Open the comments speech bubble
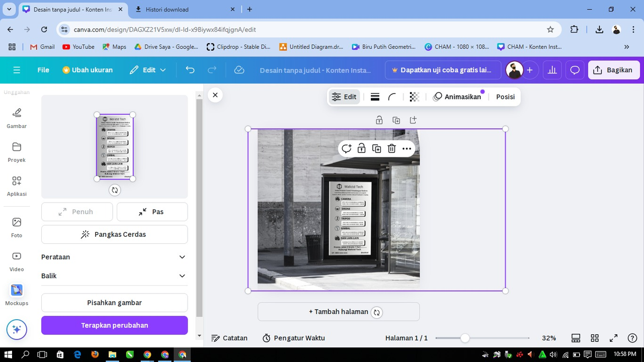The width and height of the screenshot is (644, 362). pos(575,70)
